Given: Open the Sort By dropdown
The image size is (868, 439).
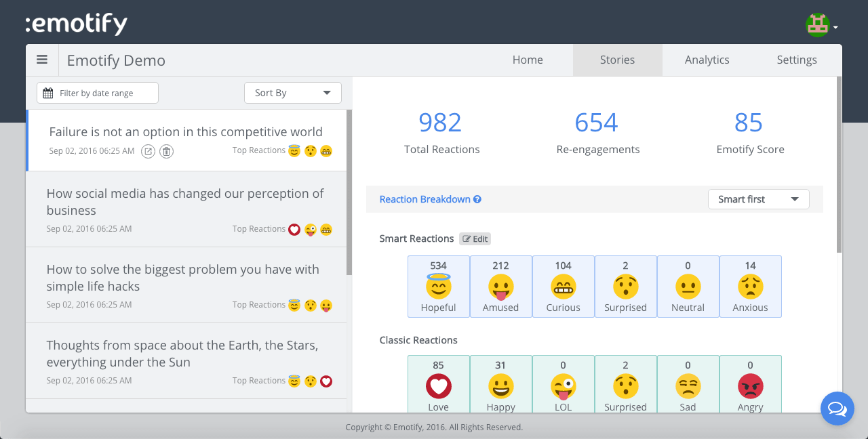Looking at the screenshot, I should click(292, 93).
